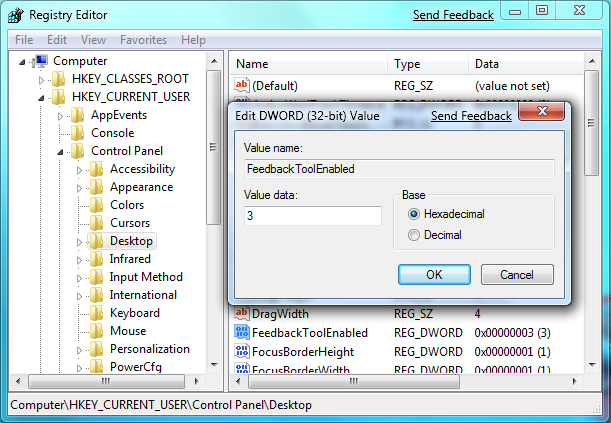Image resolution: width=611 pixels, height=423 pixels.
Task: Click Send Feedback in Edit DWORD dialog
Action: (471, 116)
